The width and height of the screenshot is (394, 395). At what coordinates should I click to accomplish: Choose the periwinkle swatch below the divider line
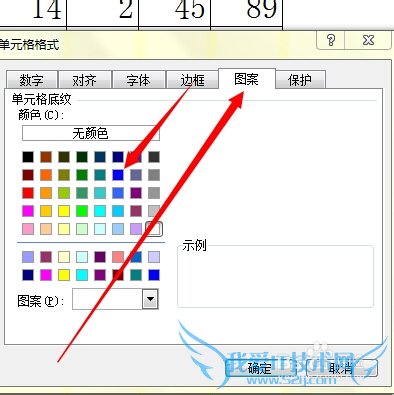(x=28, y=257)
